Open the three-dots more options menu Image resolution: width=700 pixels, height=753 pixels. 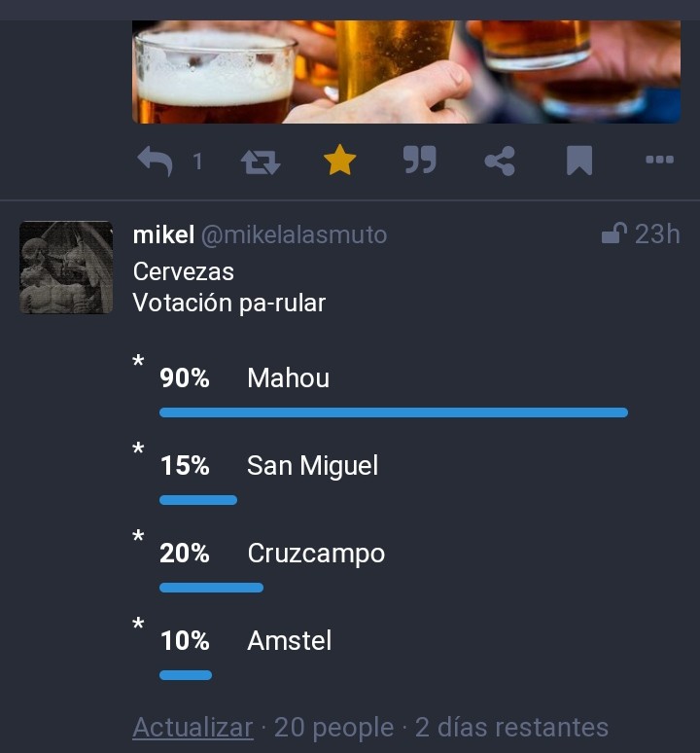659,161
